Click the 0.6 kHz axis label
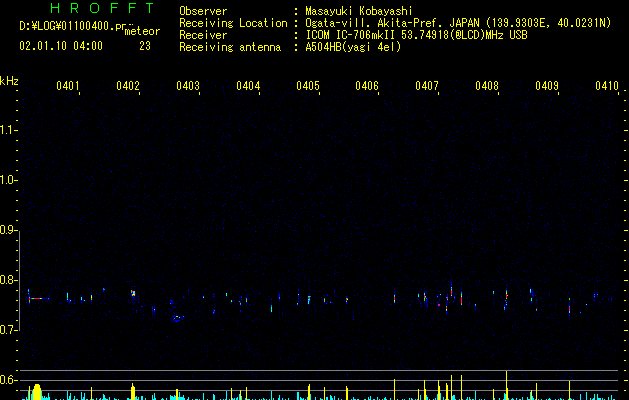This screenshot has width=629, height=400. pyautogui.click(x=9, y=380)
